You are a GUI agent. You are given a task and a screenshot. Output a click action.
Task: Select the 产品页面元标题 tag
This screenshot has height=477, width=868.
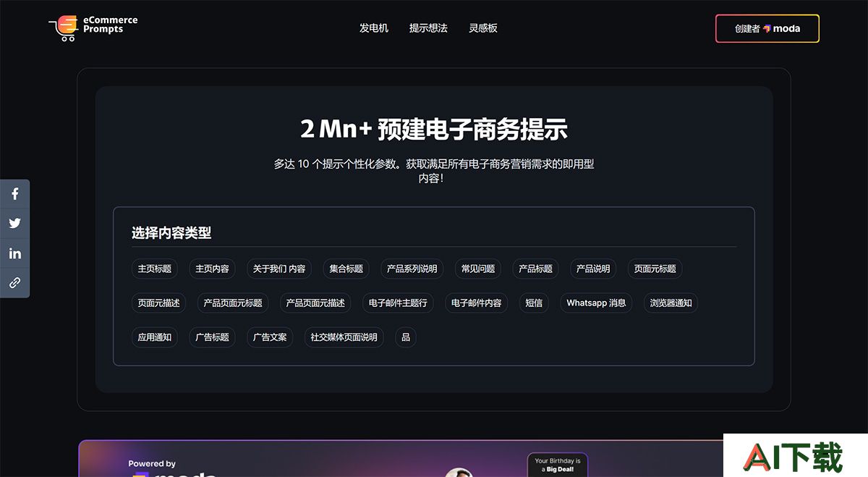click(233, 303)
